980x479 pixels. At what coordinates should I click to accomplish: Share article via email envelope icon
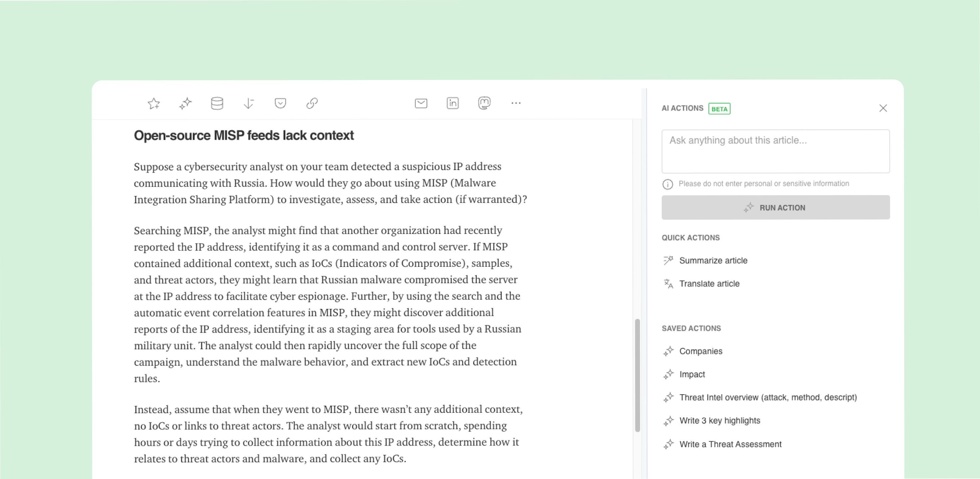click(421, 103)
